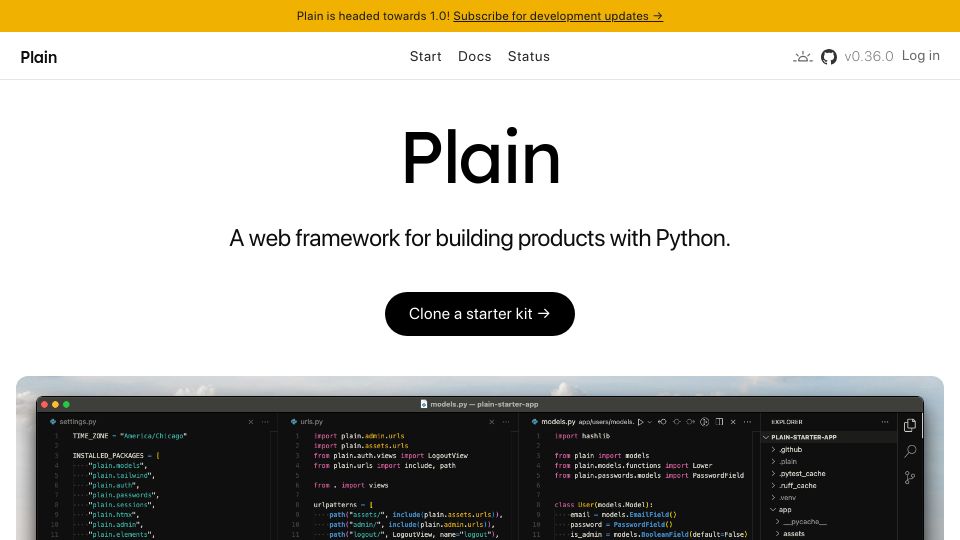The height and width of the screenshot is (540, 960).
Task: Close the urls.py tab via its X
Action: pos(492,422)
